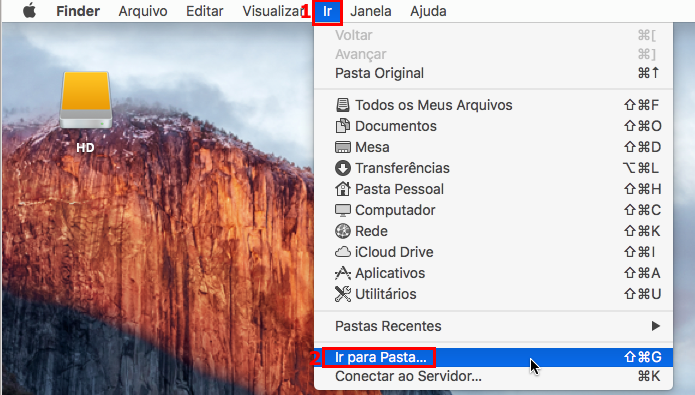Choose Conectar ao Servidor... entry

493,376
